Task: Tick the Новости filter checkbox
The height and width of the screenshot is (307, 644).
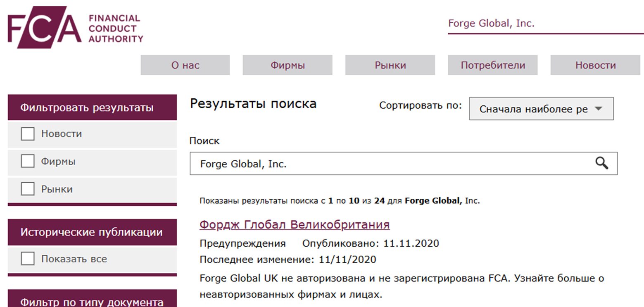Action: pos(28,134)
